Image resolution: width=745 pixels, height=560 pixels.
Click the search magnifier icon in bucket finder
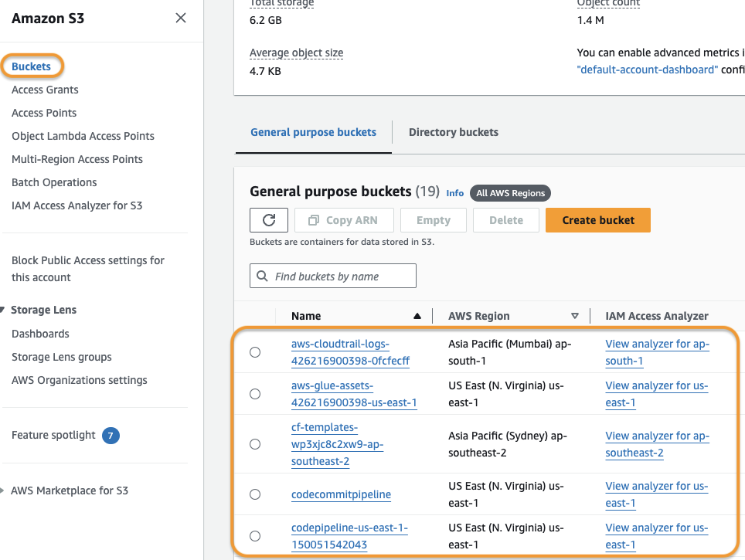[x=262, y=276]
